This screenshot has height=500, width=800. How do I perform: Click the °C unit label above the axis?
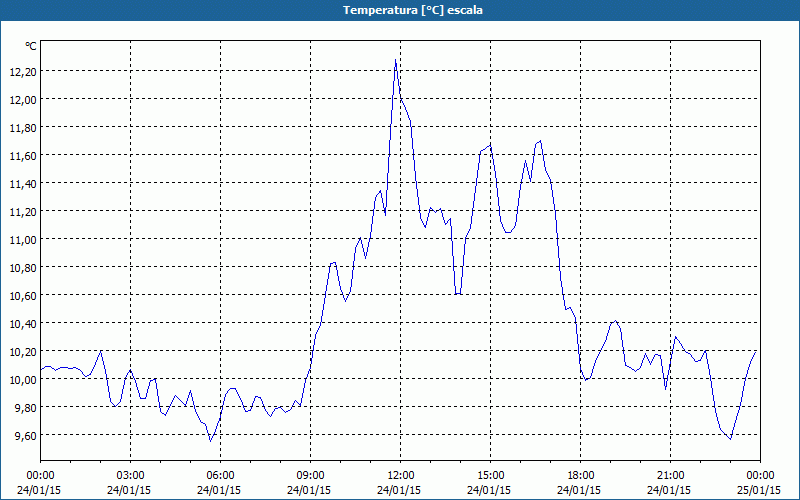(31, 46)
